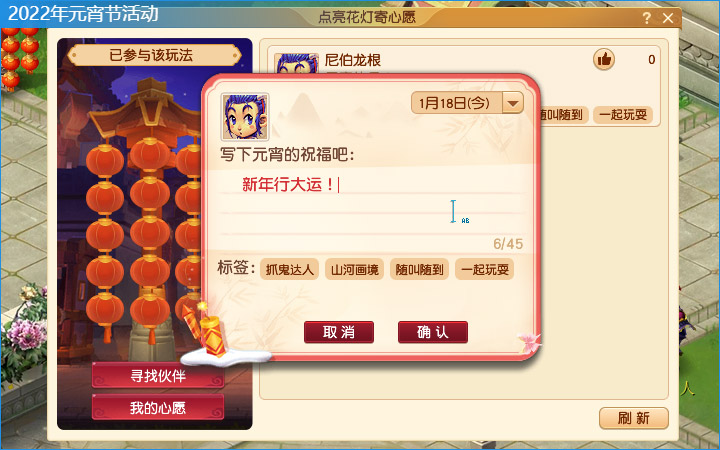The image size is (720, 450).
Task: Toggle the 抓鬼达人 tag
Action: click(x=290, y=269)
